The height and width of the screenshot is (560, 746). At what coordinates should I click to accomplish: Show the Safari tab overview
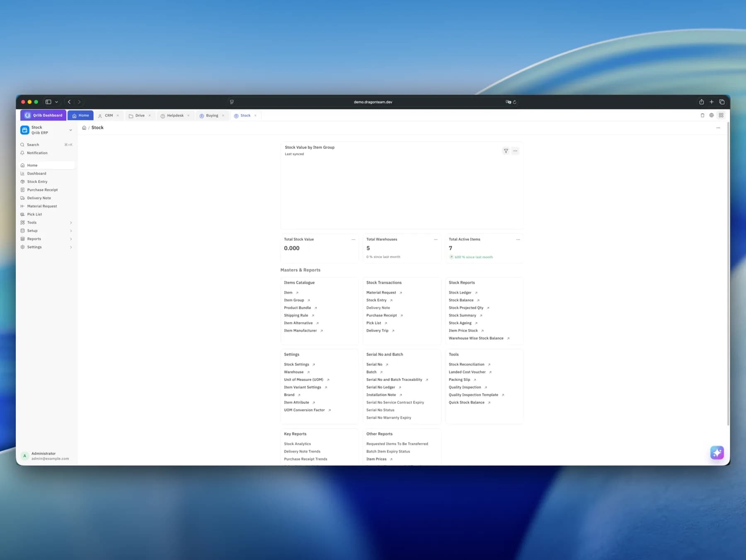coord(722,102)
